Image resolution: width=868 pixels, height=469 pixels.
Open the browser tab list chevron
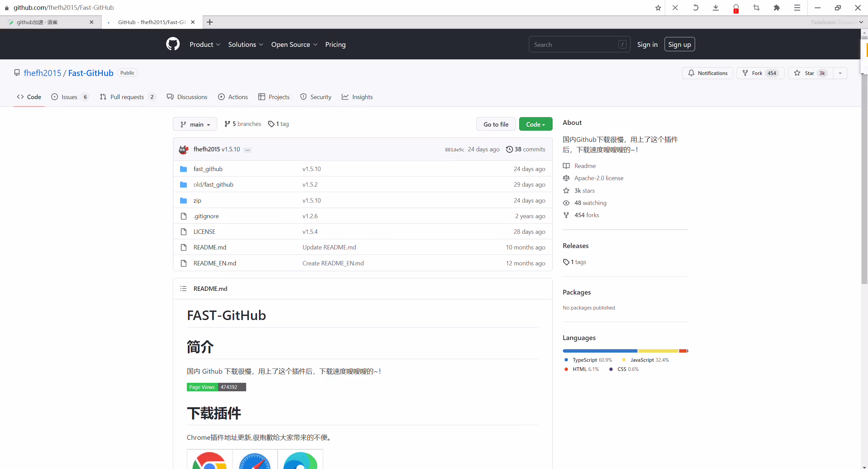click(861, 22)
